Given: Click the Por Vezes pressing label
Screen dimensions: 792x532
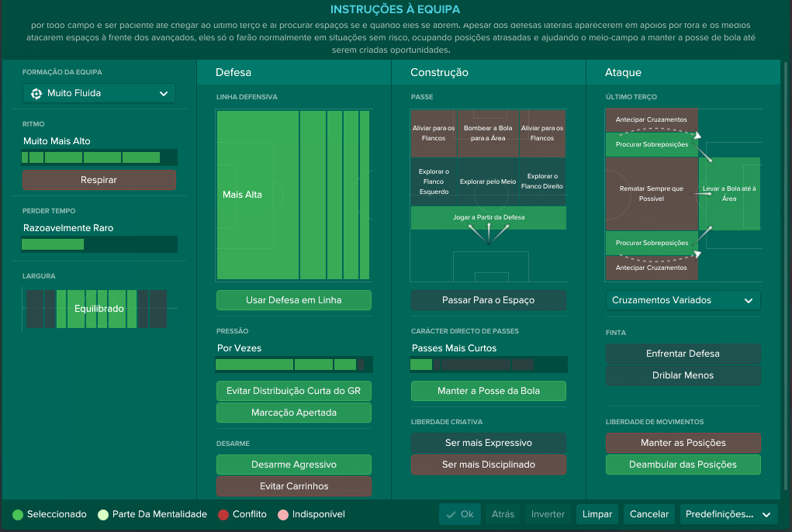Looking at the screenshot, I should click(x=240, y=348).
